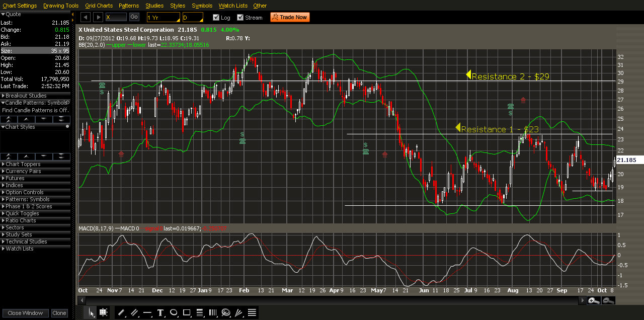This screenshot has width=644, height=320.
Task: Zoom in on the chart
Action: point(594,300)
